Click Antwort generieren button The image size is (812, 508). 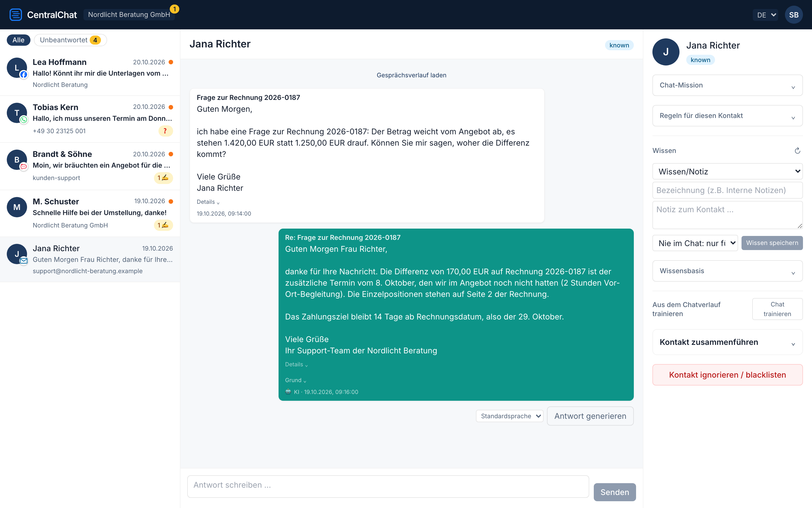click(x=590, y=416)
